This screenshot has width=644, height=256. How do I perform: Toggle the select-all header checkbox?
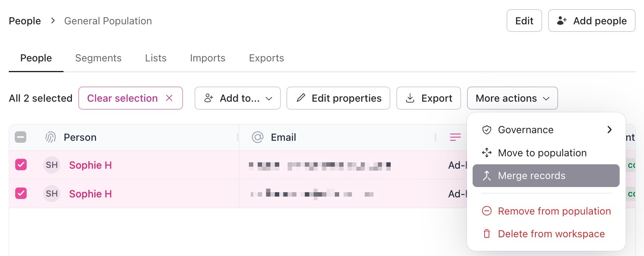tap(21, 138)
